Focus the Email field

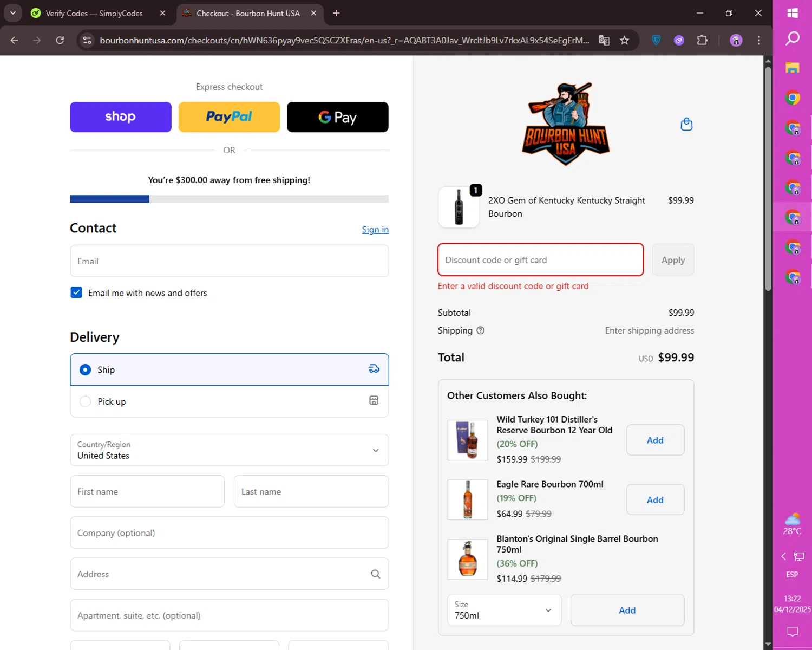[229, 261]
